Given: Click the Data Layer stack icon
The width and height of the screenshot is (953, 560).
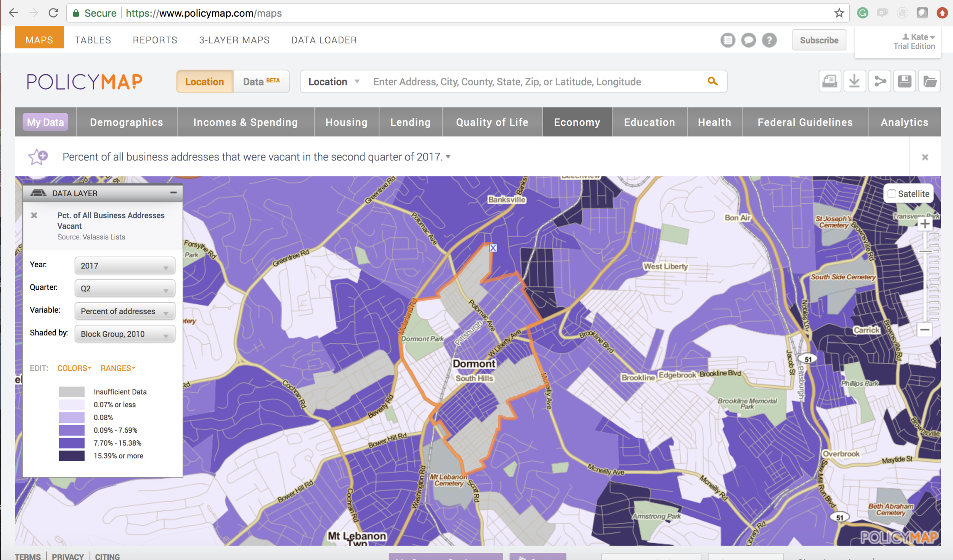Looking at the screenshot, I should coord(38,193).
